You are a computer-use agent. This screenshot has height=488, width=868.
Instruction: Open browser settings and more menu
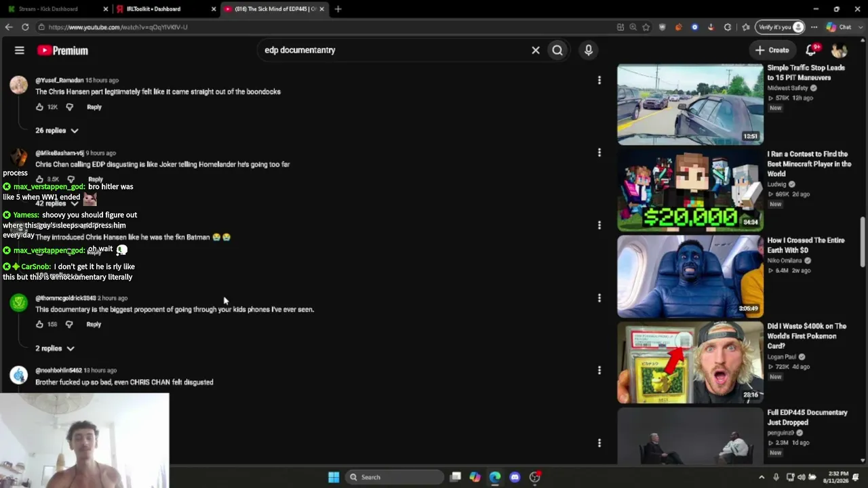pyautogui.click(x=814, y=27)
